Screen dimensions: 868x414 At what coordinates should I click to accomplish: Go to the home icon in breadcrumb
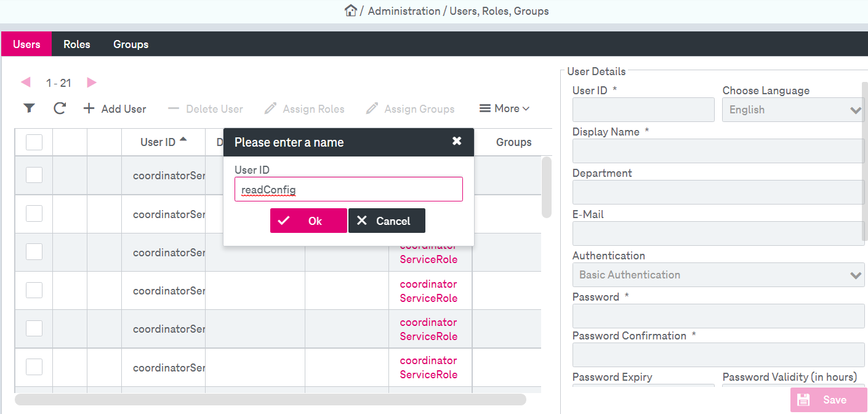coord(351,10)
